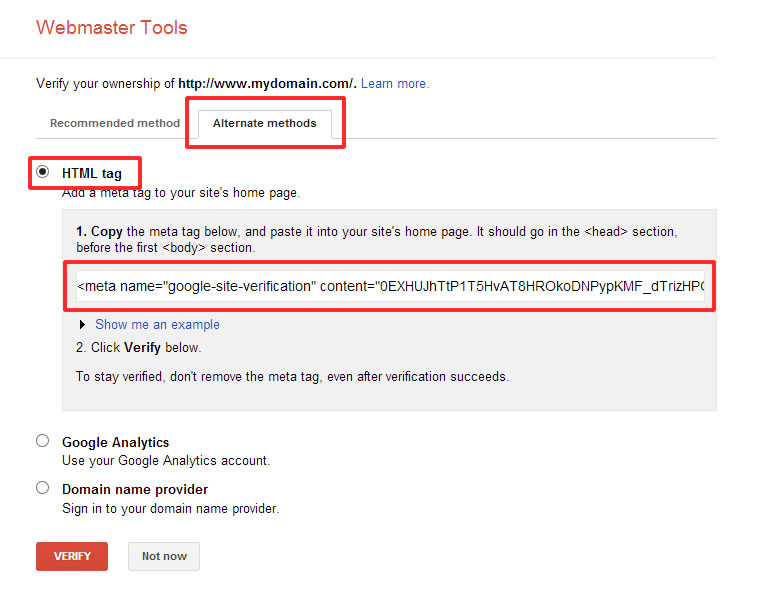This screenshot has width=758, height=594.
Task: Click the HTML tag option label
Action: click(92, 173)
